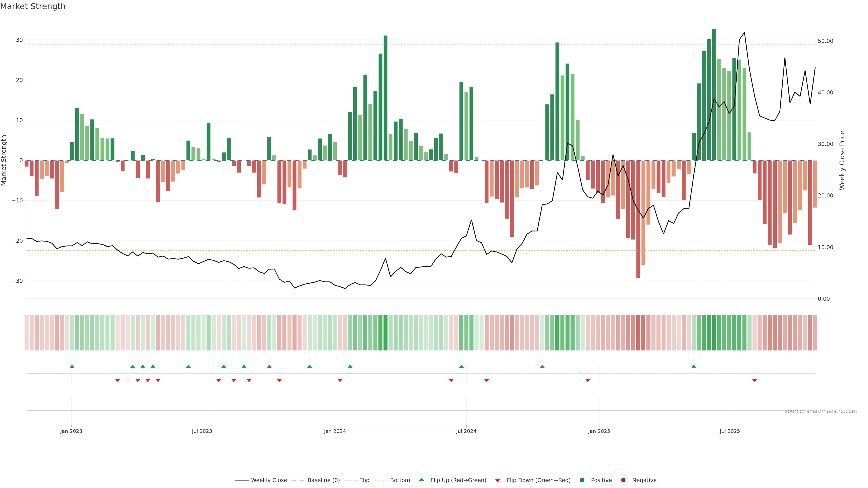Click the rightmost red flip-down triangle marker
The width and height of the screenshot is (868, 488).
[755, 380]
